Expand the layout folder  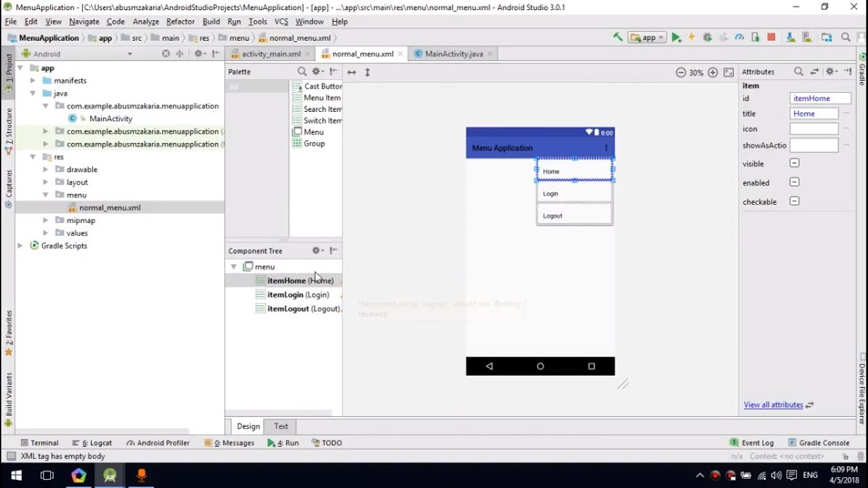click(x=45, y=182)
